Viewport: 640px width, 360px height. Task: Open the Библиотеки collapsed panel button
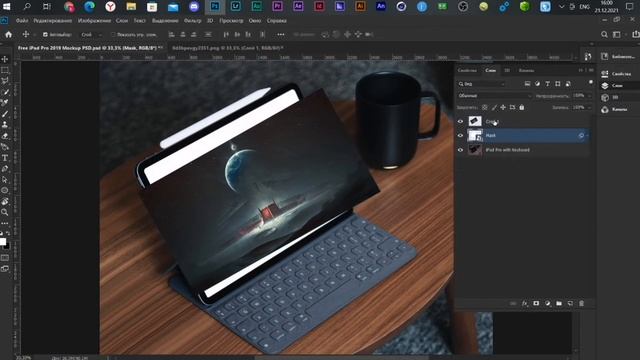[x=618, y=57]
